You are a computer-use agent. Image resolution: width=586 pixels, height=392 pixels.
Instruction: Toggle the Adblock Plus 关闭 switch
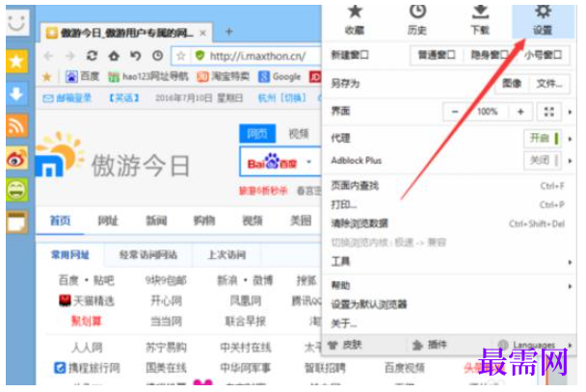coord(543,161)
